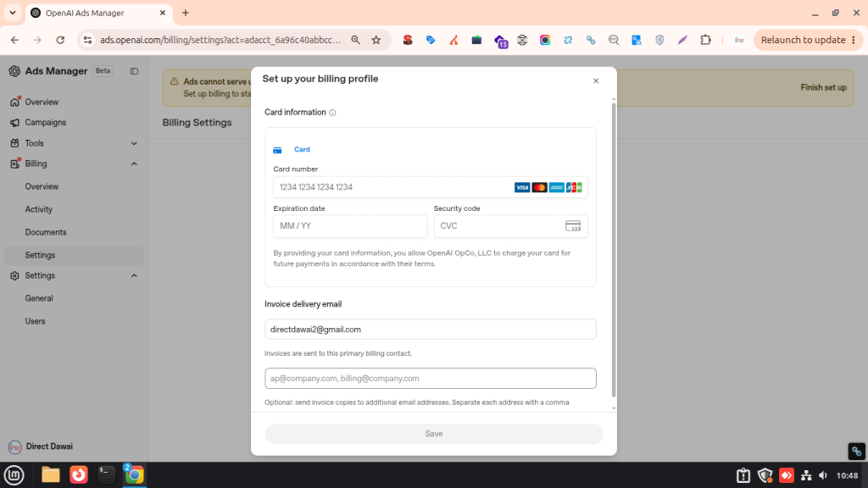Open General settings page
The image size is (868, 488).
[39, 298]
